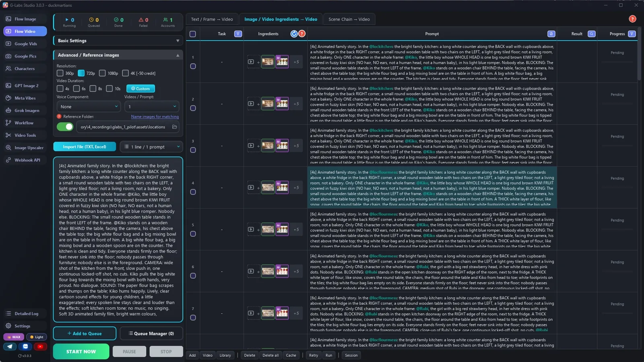Open Queue Manager (0)

(151, 333)
